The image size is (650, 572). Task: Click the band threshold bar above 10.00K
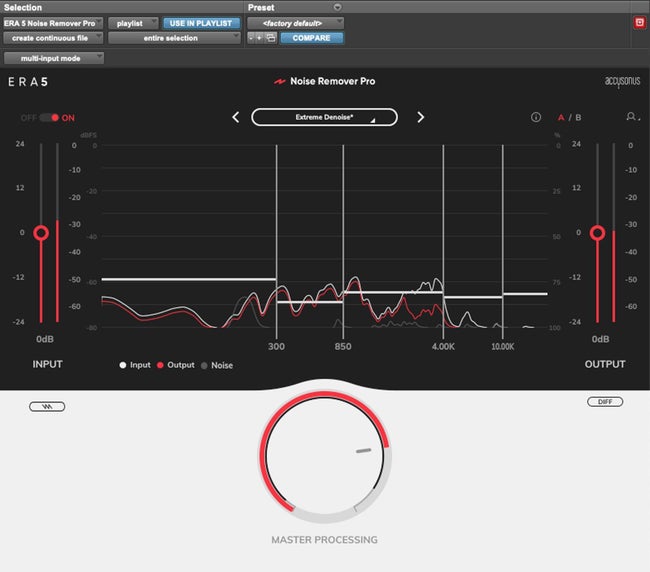[x=525, y=294]
